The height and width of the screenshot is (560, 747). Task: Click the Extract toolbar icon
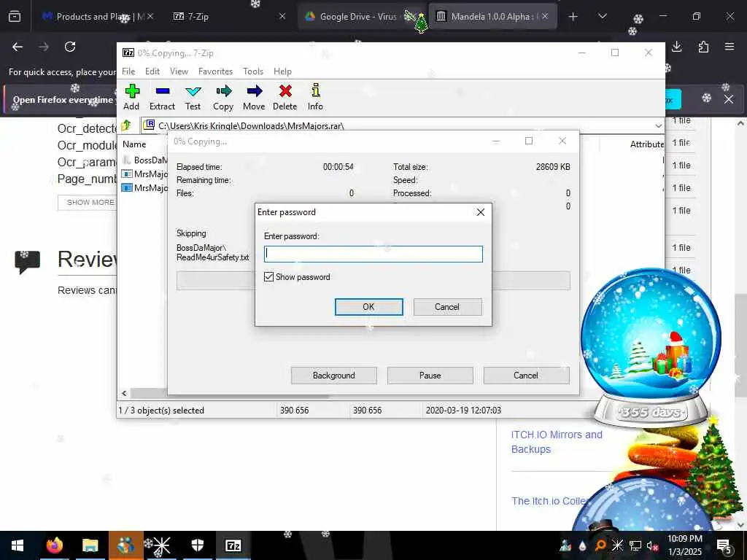click(162, 97)
